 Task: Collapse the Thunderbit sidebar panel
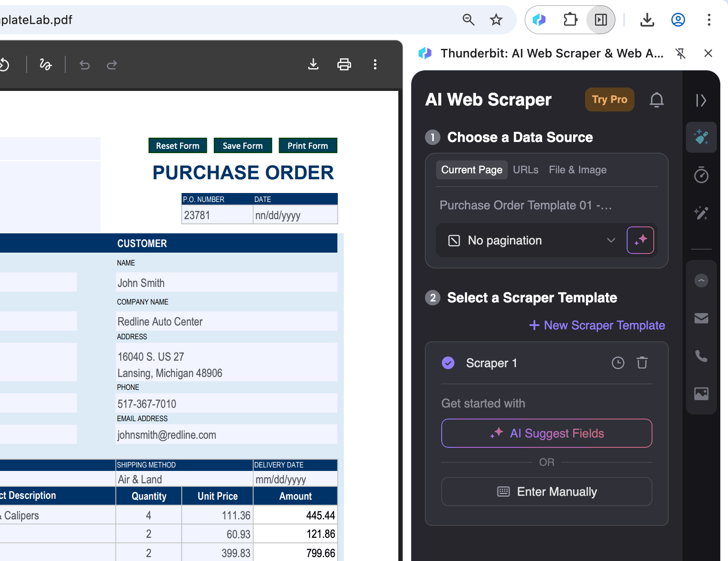(x=701, y=100)
